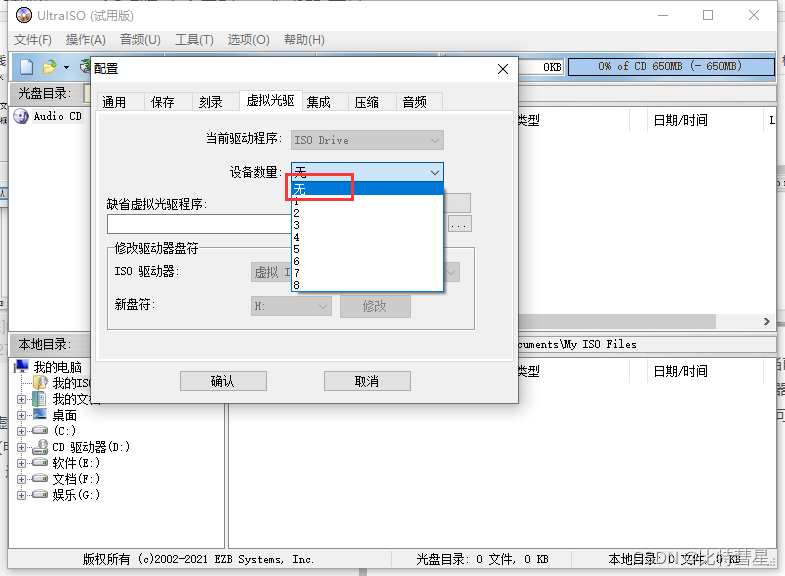The height and width of the screenshot is (576, 785).
Task: Click the horizontal scrollbar right arrow
Action: pos(766,321)
